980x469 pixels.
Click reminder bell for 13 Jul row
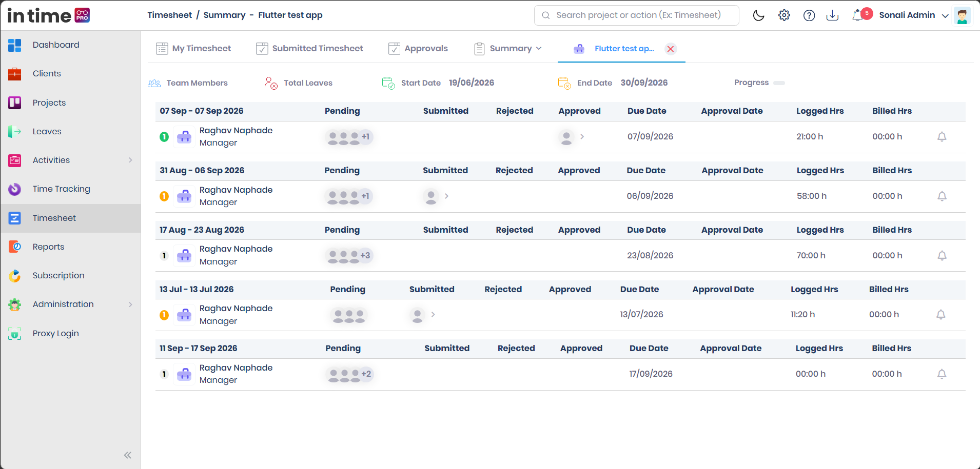(x=941, y=315)
